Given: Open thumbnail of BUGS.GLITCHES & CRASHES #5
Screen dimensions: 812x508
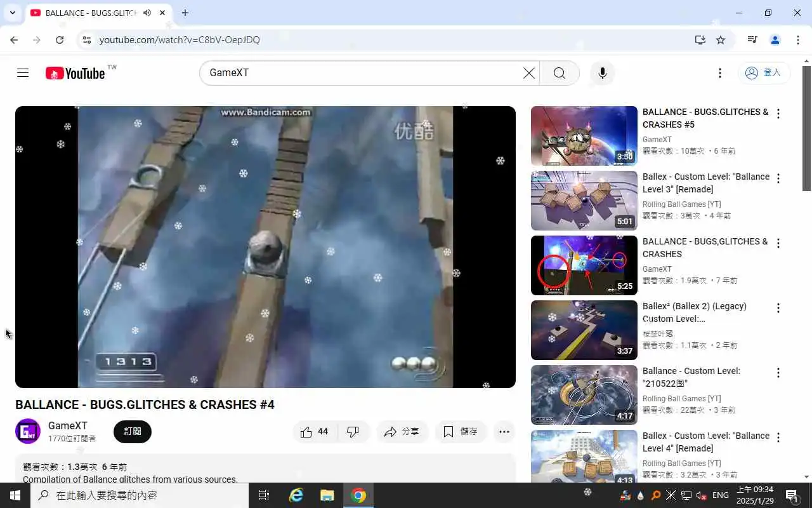Looking at the screenshot, I should [x=584, y=136].
